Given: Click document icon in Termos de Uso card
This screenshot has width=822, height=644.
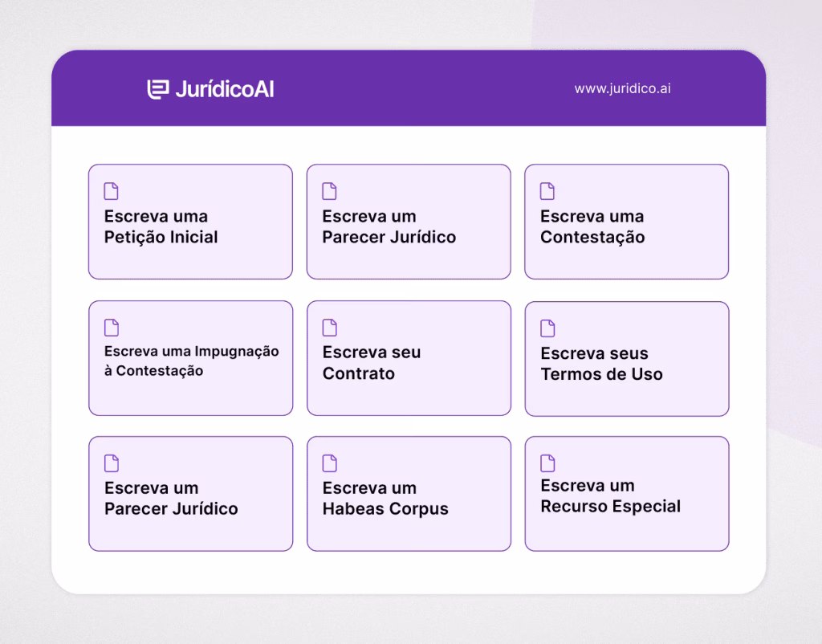Looking at the screenshot, I should point(547,328).
